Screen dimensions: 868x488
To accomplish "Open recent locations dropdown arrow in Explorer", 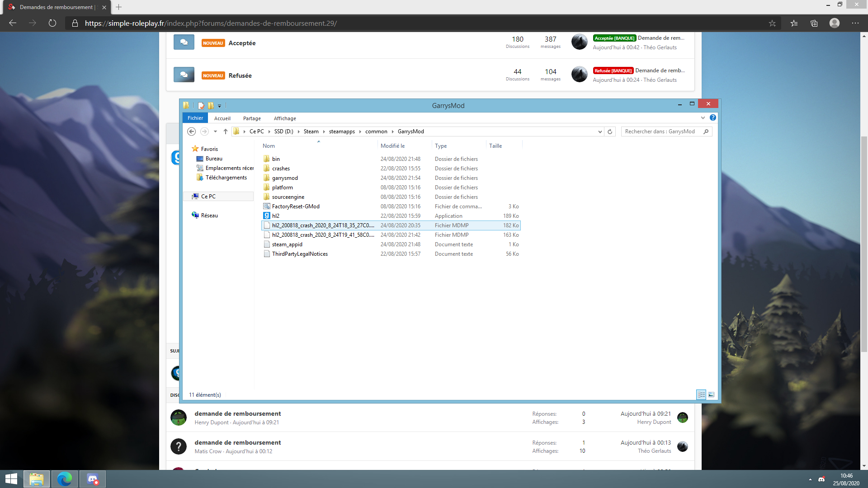I will click(x=215, y=131).
